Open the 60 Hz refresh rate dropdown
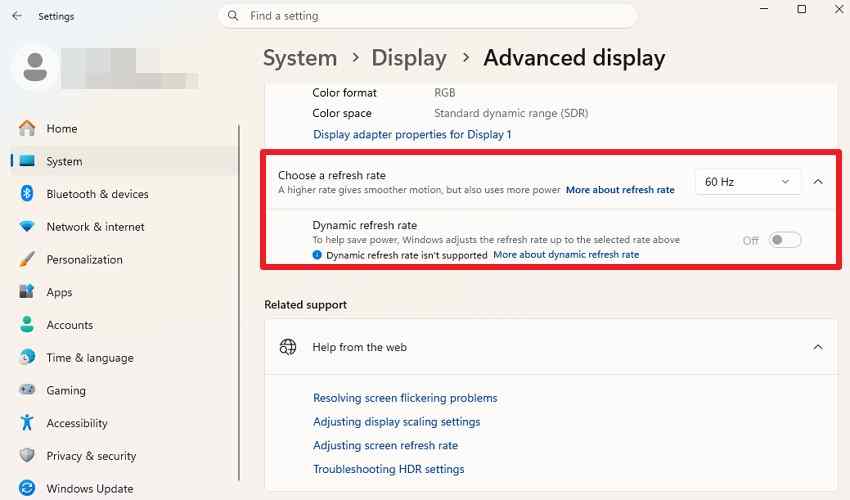Viewport: 850px width, 500px height. click(748, 182)
